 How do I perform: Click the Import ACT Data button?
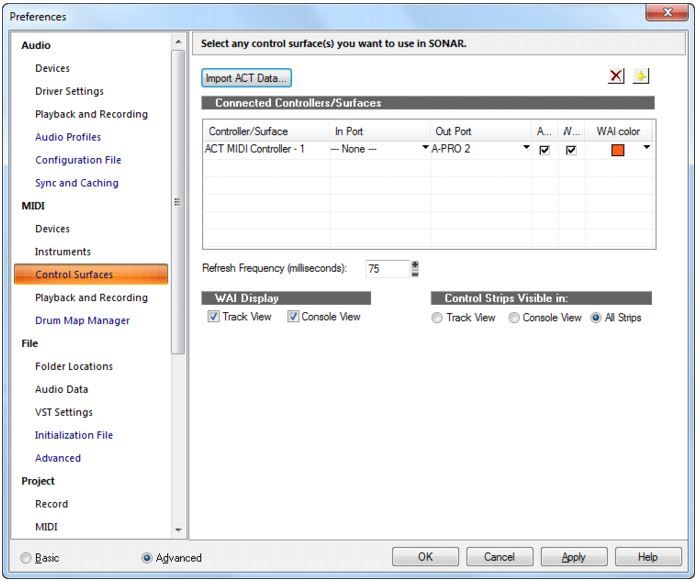(x=246, y=77)
